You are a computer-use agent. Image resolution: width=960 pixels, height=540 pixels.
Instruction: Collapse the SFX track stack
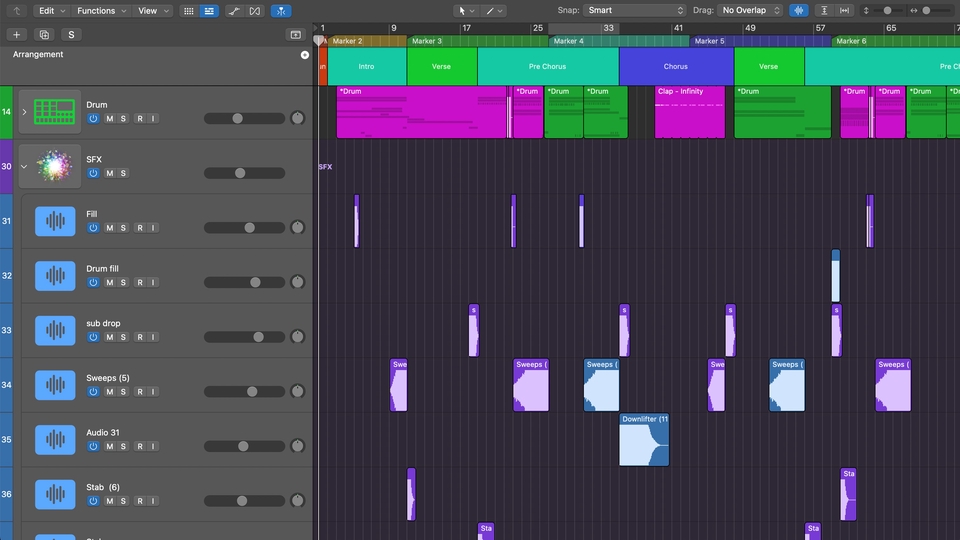click(24, 166)
